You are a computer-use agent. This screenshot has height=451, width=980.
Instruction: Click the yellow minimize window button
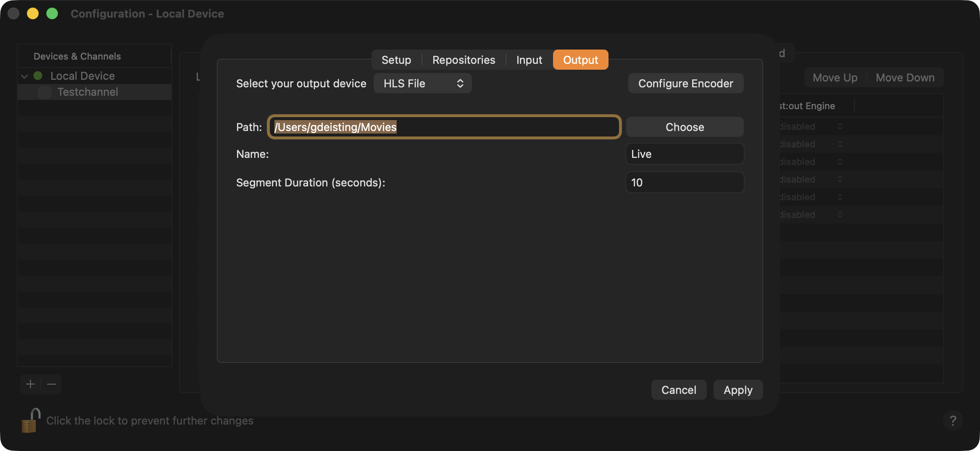(33, 13)
